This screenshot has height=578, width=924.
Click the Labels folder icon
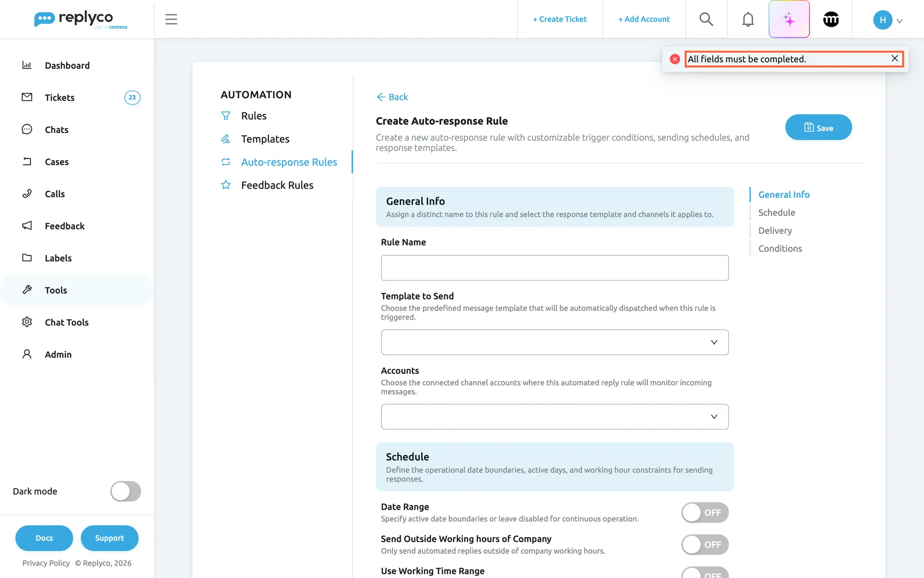point(27,258)
